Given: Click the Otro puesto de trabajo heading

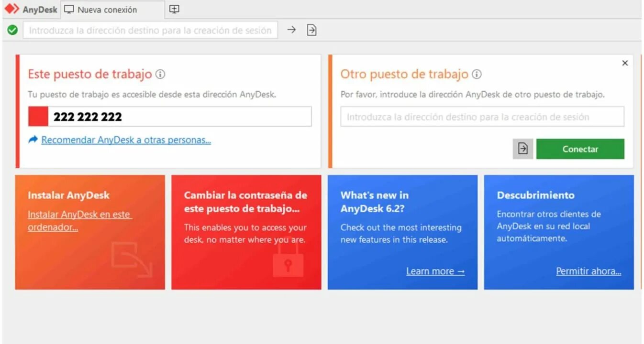Looking at the screenshot, I should 404,74.
